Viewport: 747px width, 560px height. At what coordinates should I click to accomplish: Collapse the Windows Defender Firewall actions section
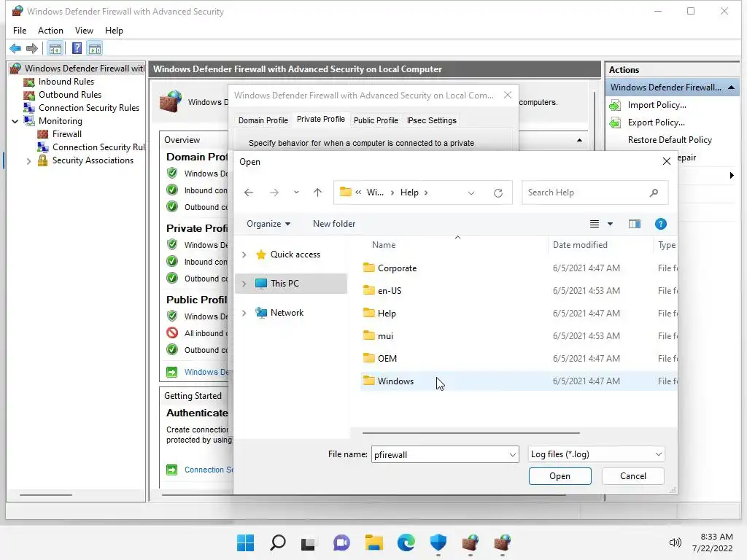pyautogui.click(x=731, y=87)
